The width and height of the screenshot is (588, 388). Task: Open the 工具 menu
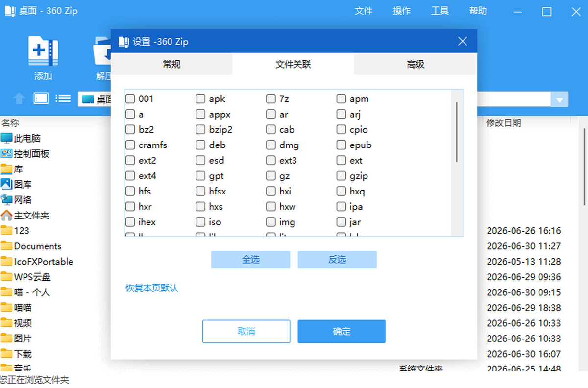[x=440, y=11]
